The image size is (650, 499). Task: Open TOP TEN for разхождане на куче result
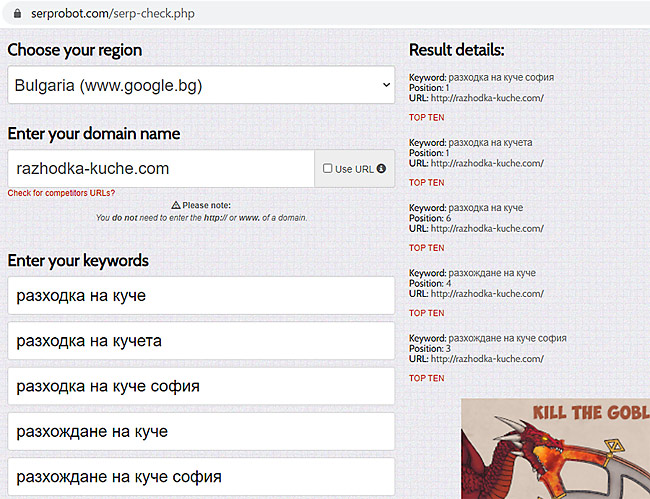click(x=427, y=313)
